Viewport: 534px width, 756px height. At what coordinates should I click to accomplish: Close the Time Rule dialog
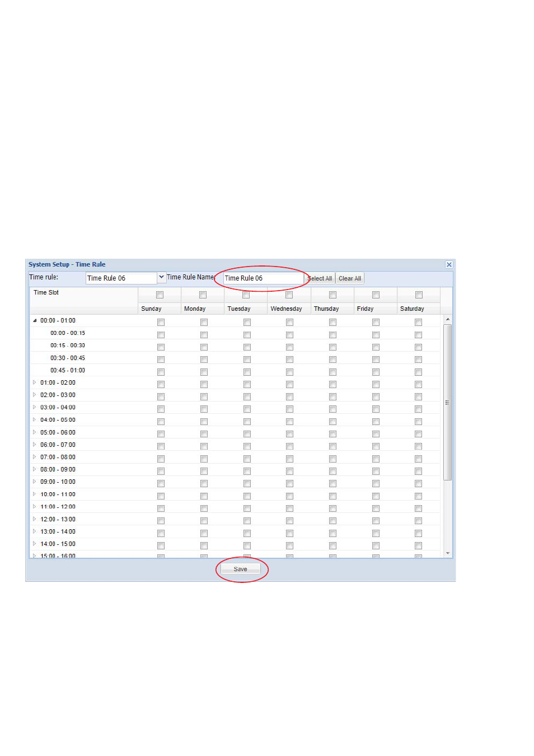449,265
